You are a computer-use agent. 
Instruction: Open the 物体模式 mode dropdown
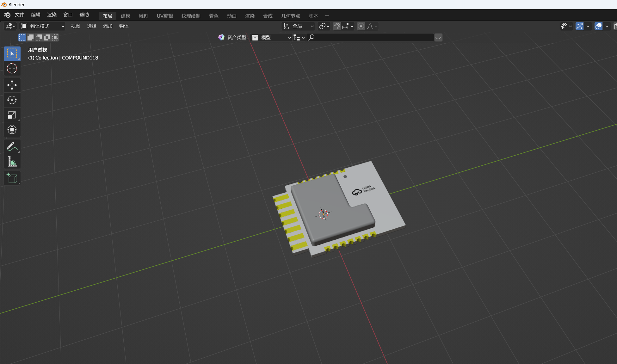pyautogui.click(x=42, y=26)
